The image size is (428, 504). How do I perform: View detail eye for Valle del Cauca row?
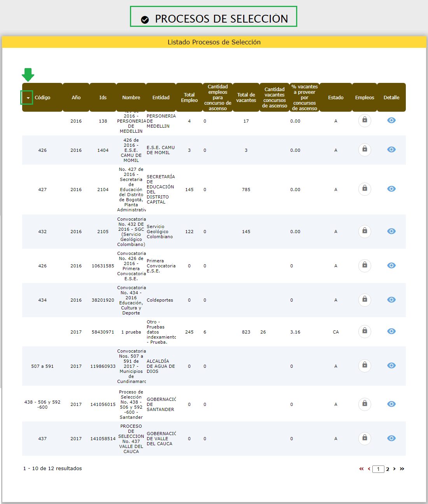tap(391, 438)
